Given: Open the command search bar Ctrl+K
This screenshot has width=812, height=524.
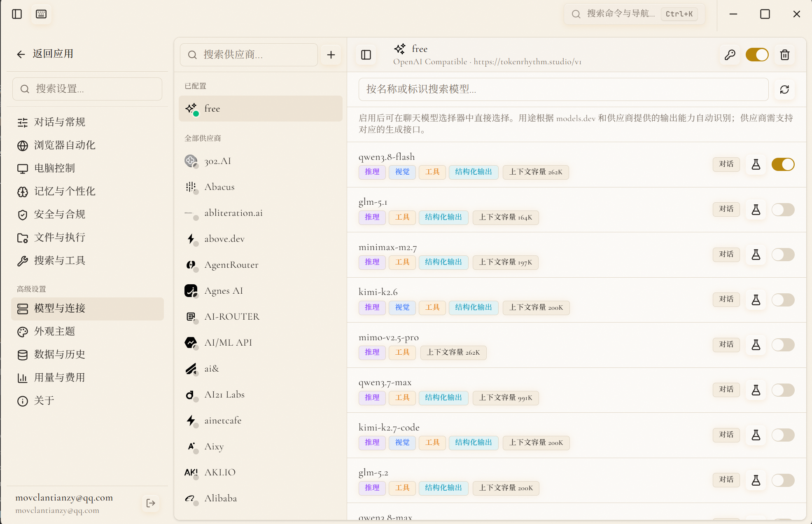Looking at the screenshot, I should 635,14.
